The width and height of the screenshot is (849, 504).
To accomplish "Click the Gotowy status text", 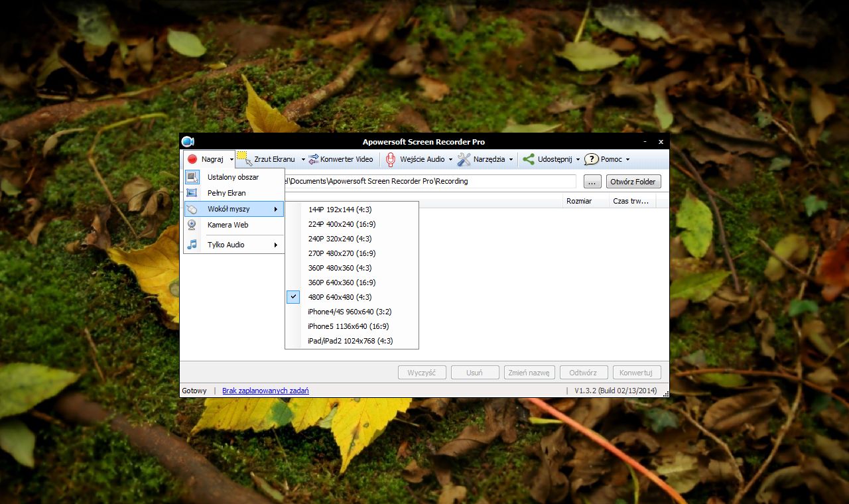I will click(194, 391).
